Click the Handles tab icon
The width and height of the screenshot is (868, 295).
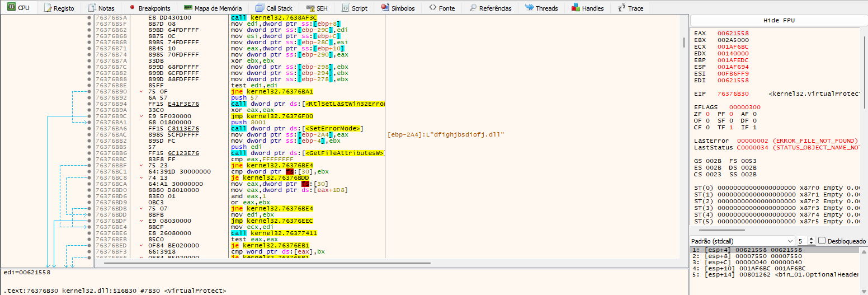click(x=575, y=8)
